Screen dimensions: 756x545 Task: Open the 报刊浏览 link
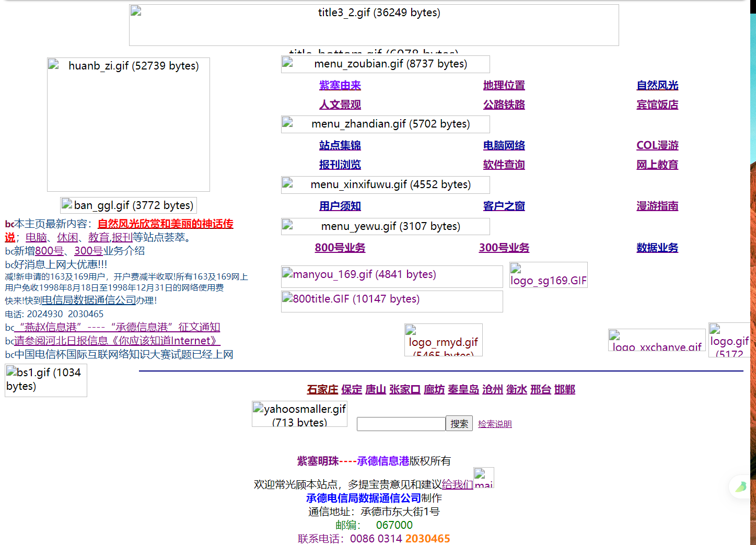pos(340,165)
